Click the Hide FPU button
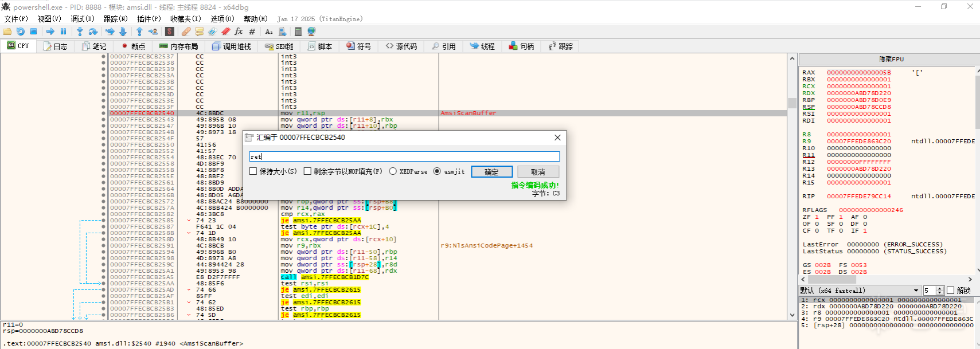Screen dimensions: 980x349 click(891, 59)
